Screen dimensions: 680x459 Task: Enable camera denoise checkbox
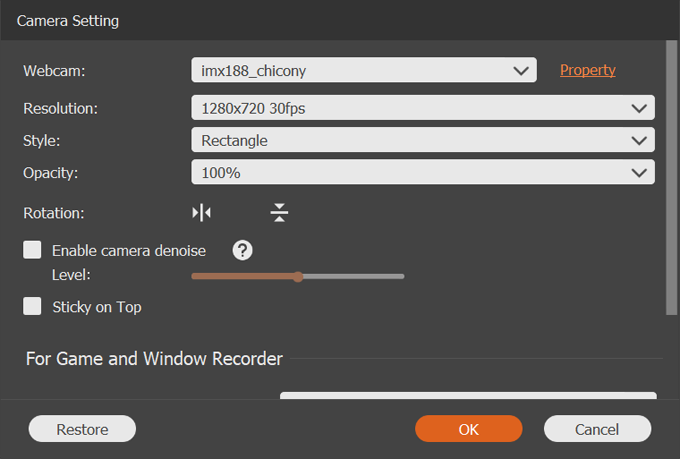pyautogui.click(x=33, y=250)
